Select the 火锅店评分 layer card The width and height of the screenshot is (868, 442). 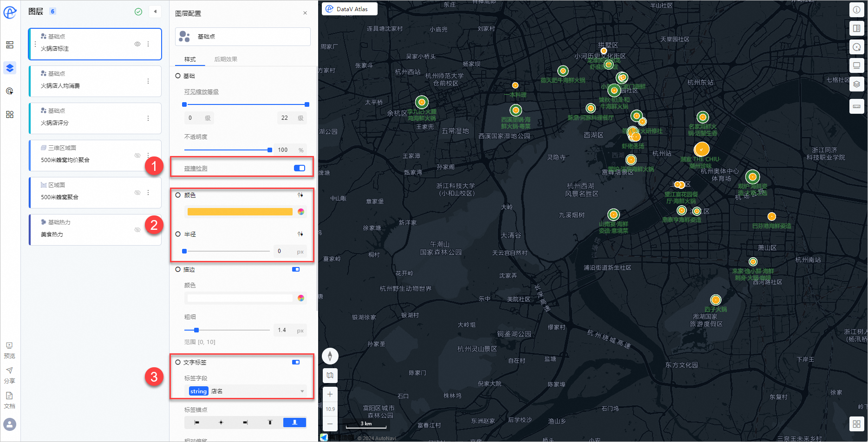(95, 118)
